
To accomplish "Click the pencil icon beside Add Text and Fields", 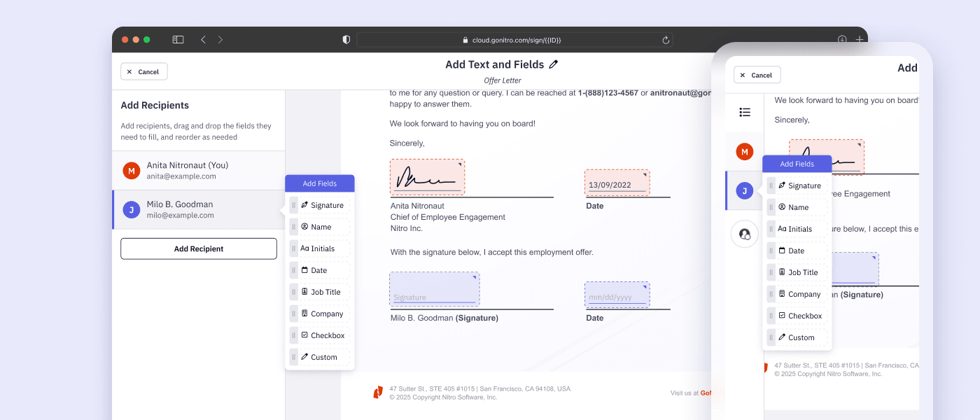I will tap(554, 64).
